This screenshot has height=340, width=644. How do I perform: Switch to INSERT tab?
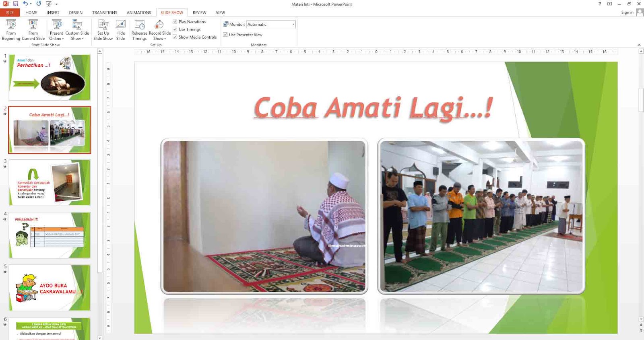click(53, 12)
